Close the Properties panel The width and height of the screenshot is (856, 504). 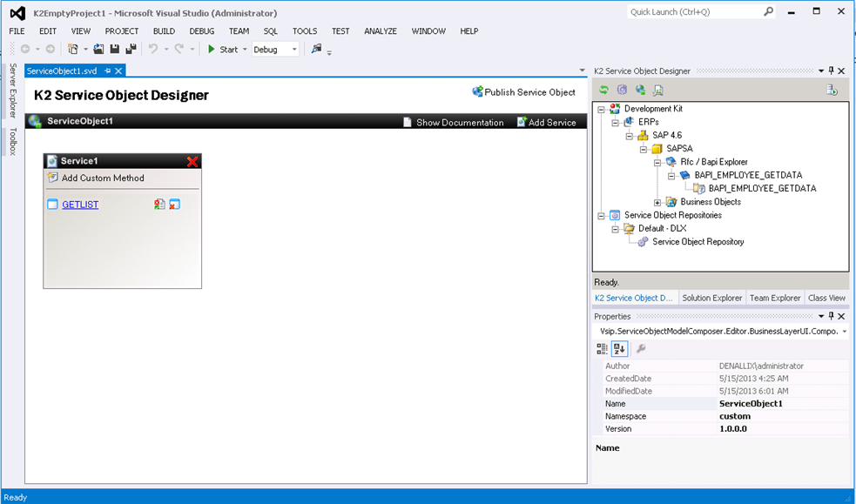[841, 316]
